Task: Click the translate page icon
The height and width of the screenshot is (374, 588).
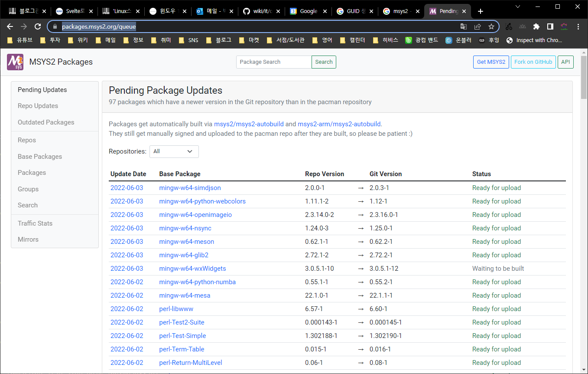Action: tap(464, 26)
